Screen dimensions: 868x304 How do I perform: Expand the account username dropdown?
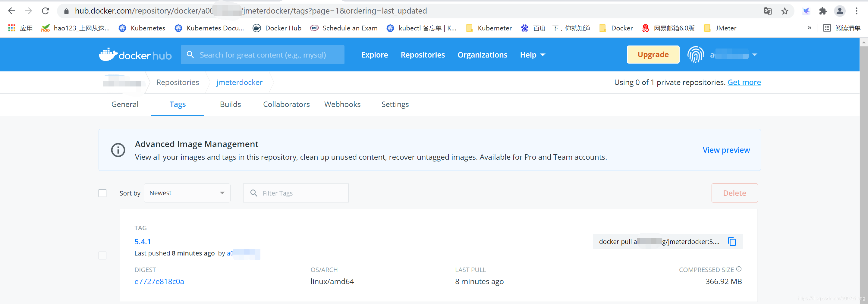pos(734,55)
